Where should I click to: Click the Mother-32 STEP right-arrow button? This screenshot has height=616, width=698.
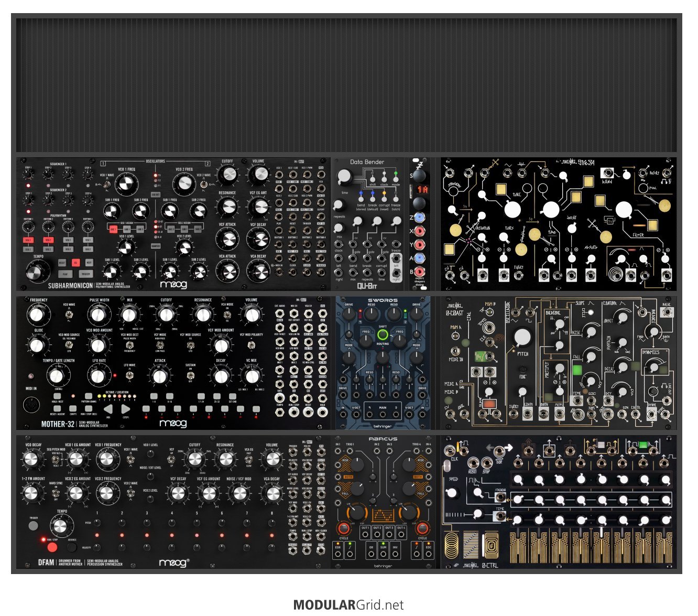[126, 409]
